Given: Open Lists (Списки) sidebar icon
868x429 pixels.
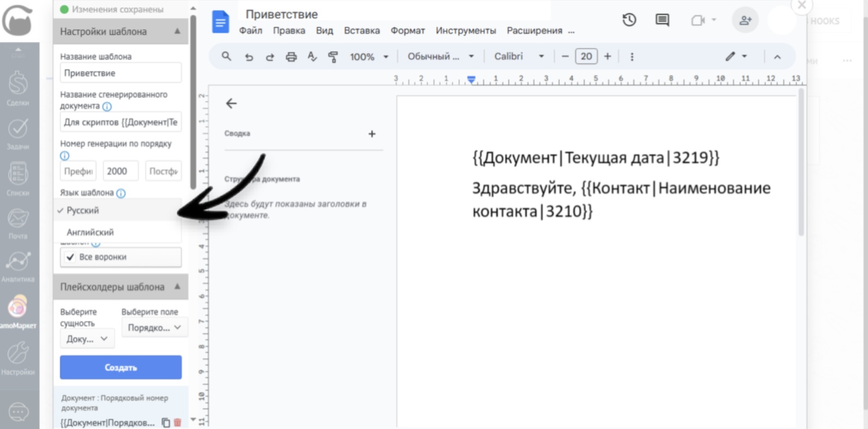Looking at the screenshot, I should click(x=18, y=179).
